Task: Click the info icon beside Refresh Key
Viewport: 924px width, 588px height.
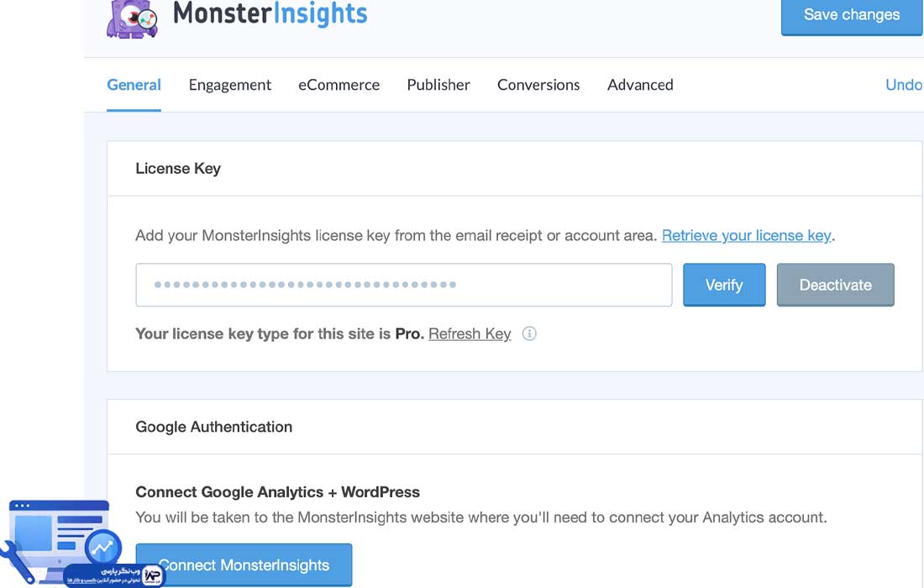Action: [x=529, y=333]
